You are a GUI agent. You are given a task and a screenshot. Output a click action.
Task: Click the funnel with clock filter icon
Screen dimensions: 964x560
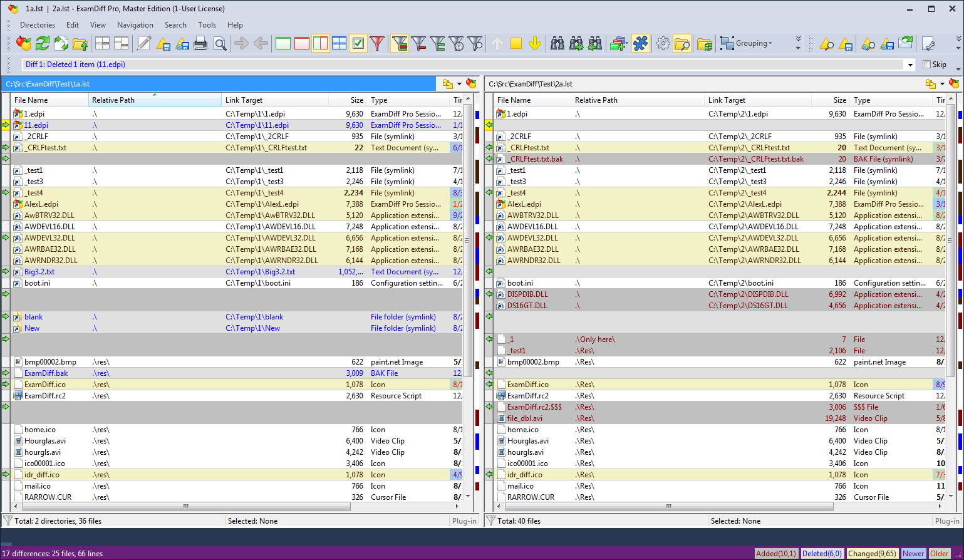point(457,43)
